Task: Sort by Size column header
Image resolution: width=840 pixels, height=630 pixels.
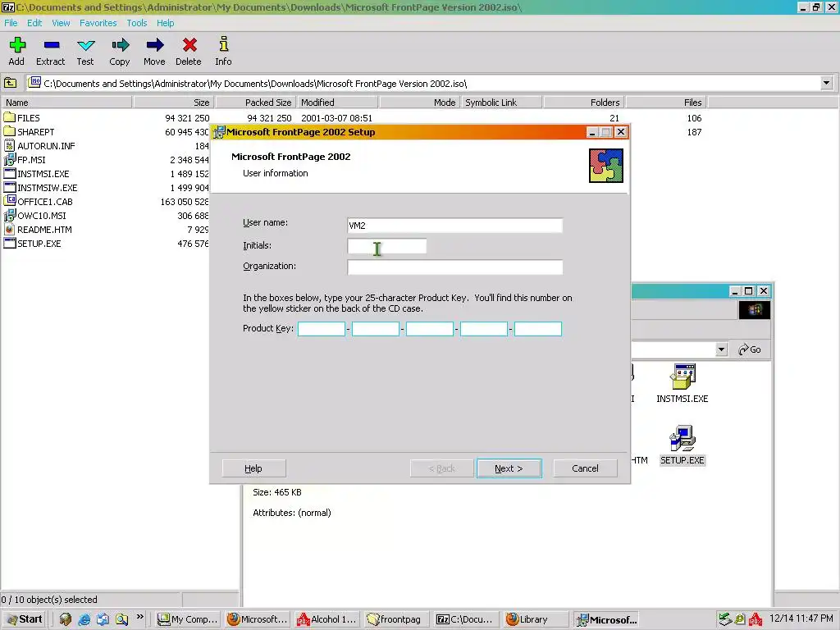Action: (173, 103)
